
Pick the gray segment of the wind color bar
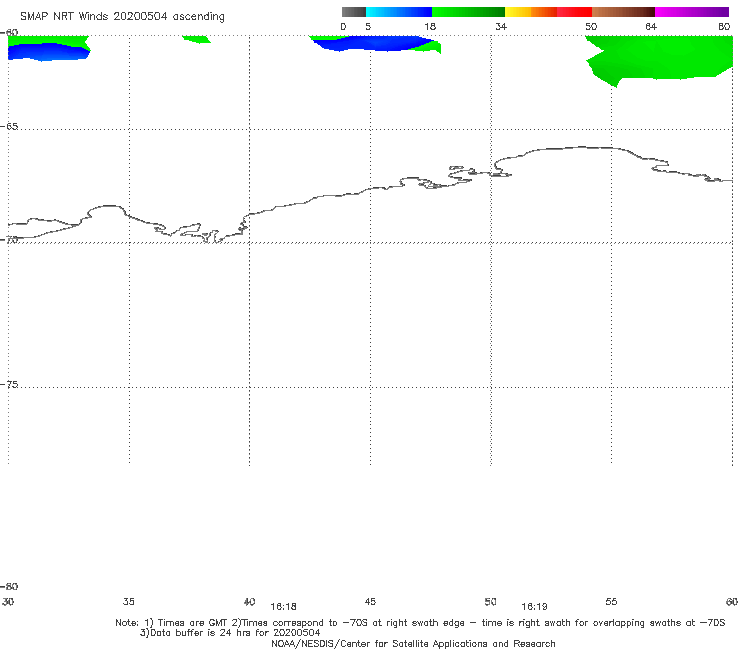point(354,12)
